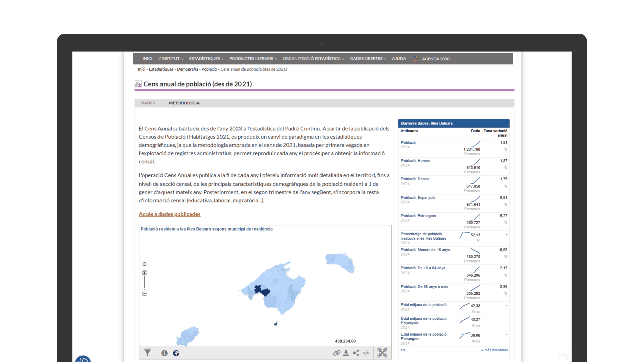
Task: Open the 'Accés a dades publicades' link
Action: pos(170,214)
